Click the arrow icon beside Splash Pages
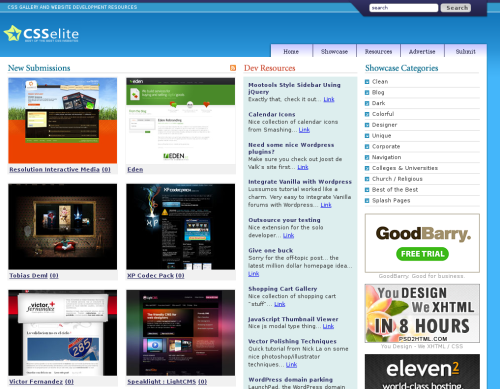Screen dimensions: 500x389 click(367, 201)
